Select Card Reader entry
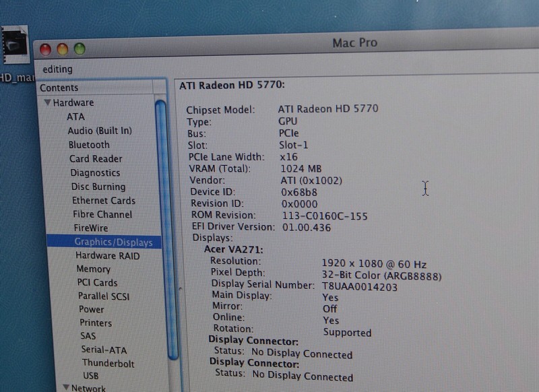Viewport: 539px width, 392px height. tap(96, 159)
